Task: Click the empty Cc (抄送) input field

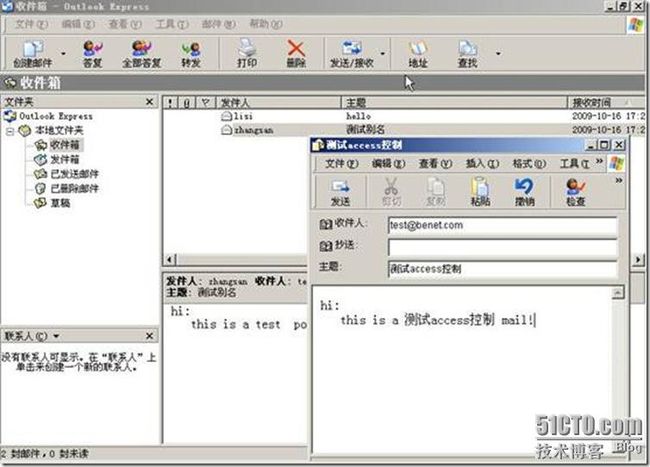Action: point(502,247)
